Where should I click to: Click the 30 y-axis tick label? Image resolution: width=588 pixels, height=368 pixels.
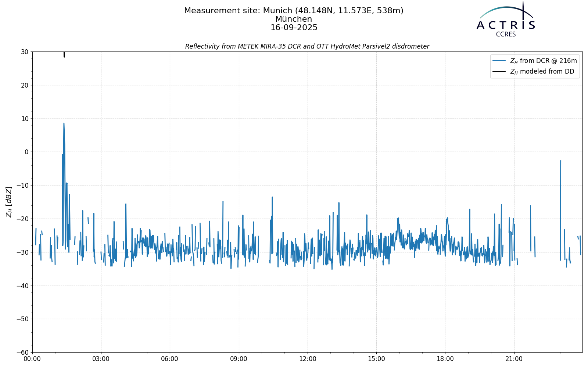click(x=25, y=52)
